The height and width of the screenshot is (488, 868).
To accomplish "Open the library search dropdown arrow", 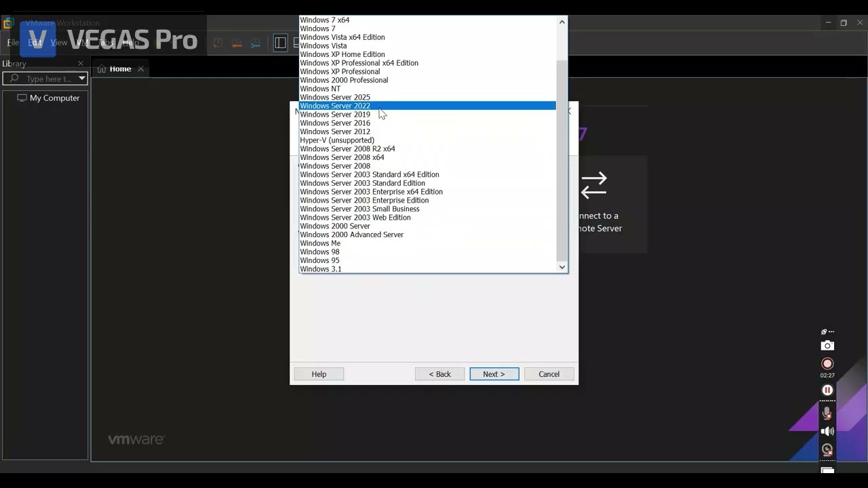I will [x=81, y=79].
